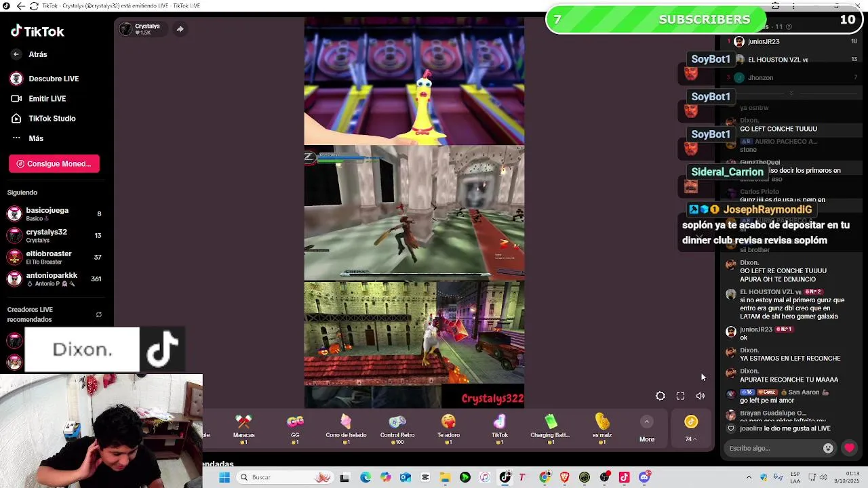Open Crystalys streamer profile avatar
Image resolution: width=868 pixels, height=488 pixels.
[125, 28]
